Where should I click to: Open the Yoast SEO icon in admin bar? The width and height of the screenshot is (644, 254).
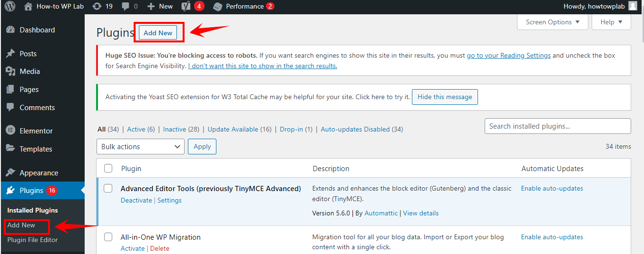(x=186, y=6)
